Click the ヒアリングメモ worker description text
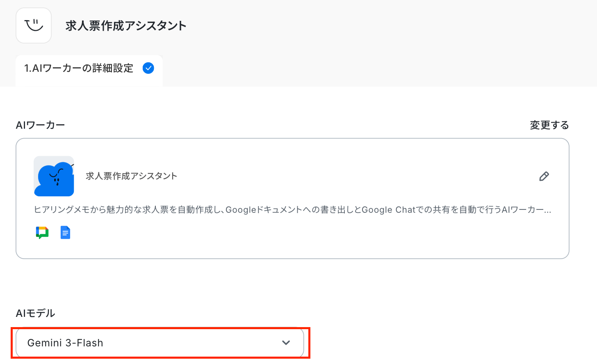Screen dimensions: 597x364 292,209
